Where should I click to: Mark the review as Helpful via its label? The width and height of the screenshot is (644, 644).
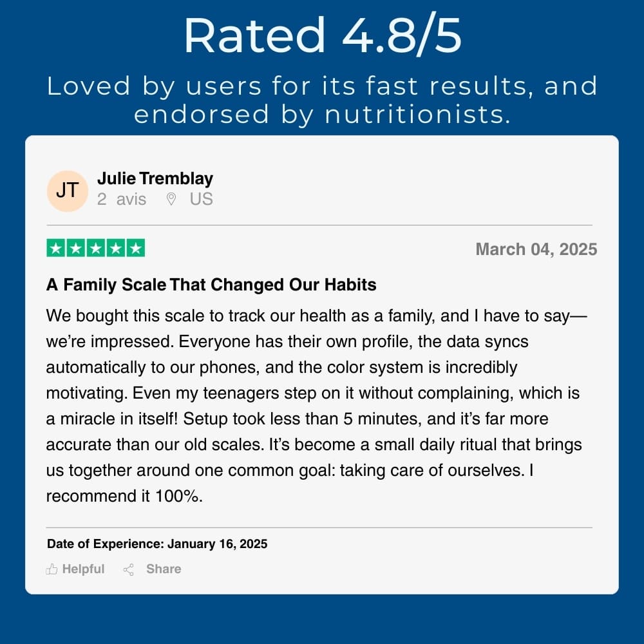83,569
